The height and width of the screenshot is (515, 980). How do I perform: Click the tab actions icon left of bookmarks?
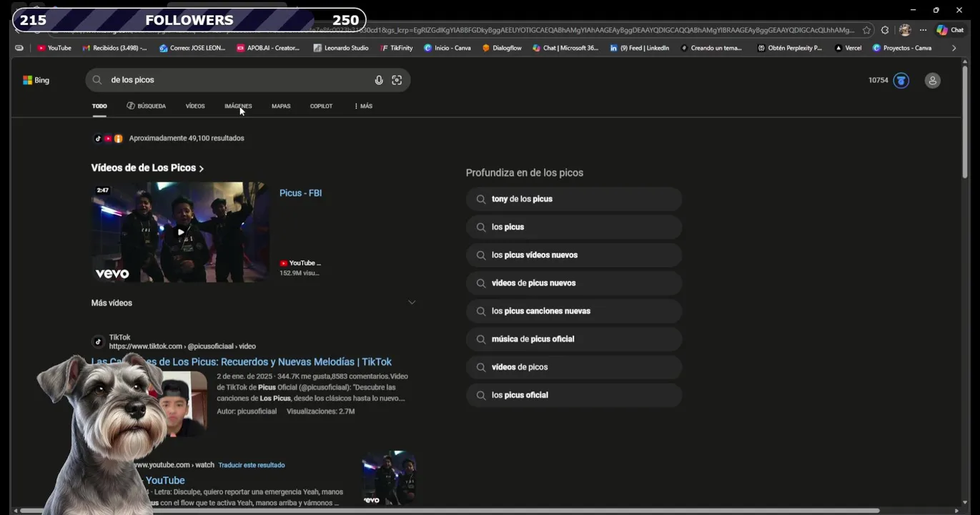[x=19, y=48]
